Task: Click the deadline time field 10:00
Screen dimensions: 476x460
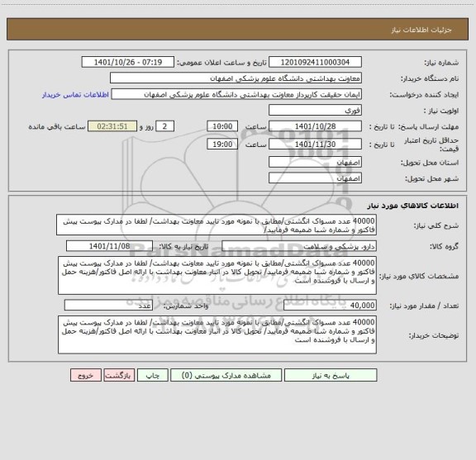Action: click(x=222, y=126)
